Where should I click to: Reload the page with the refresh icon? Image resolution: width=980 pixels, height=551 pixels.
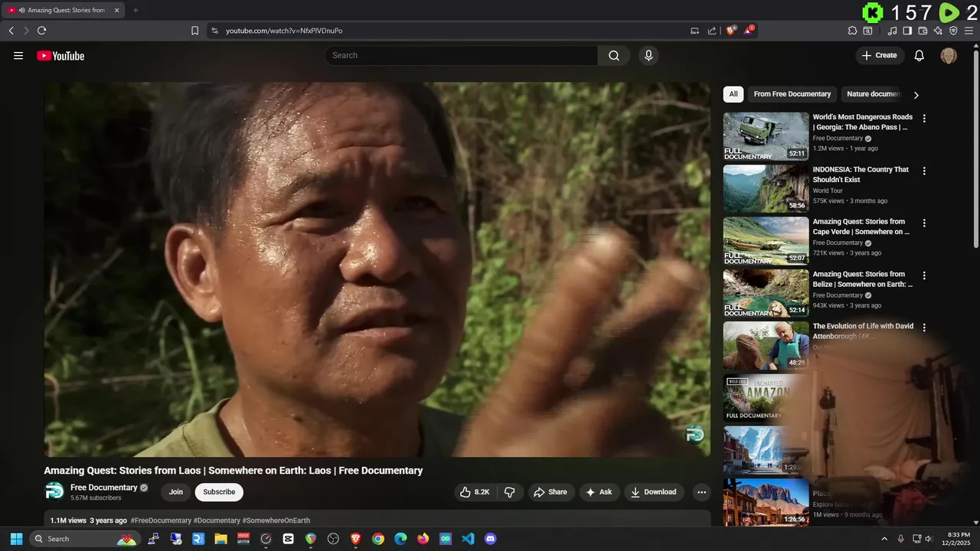click(41, 31)
